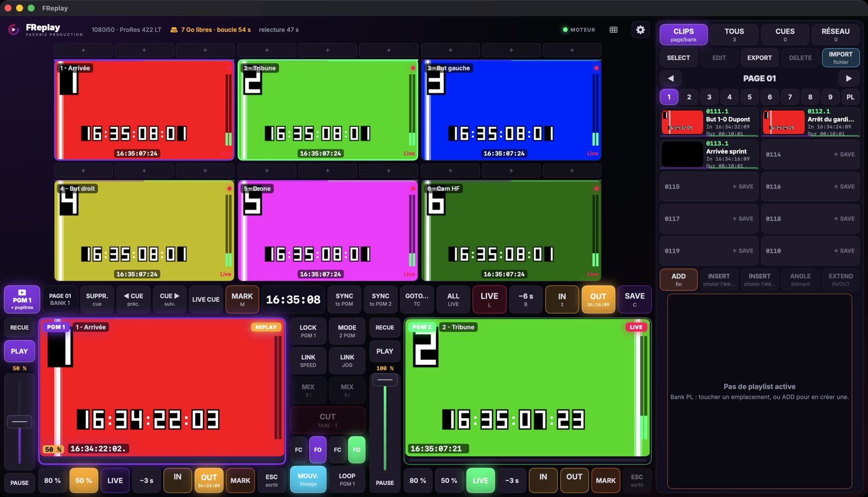This screenshot has width=868, height=497.
Task: Open the CUES tab
Action: click(785, 35)
